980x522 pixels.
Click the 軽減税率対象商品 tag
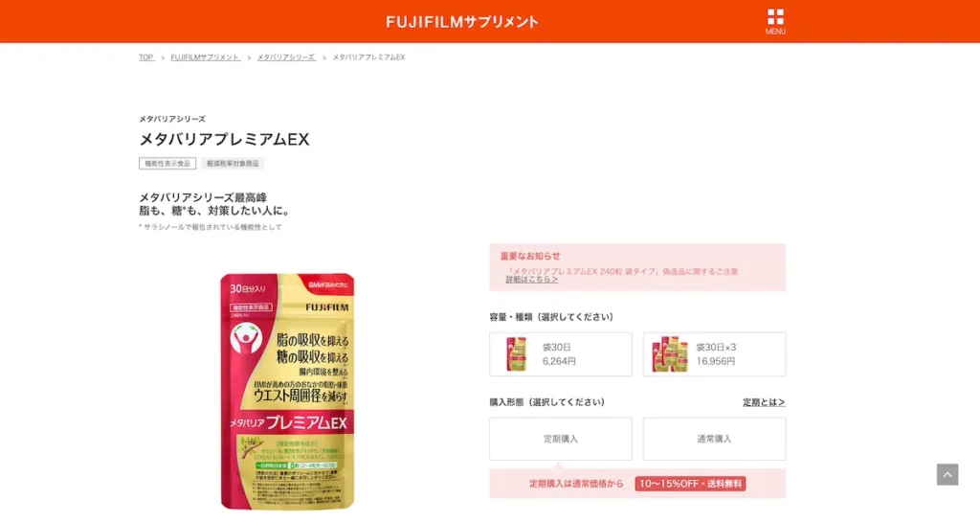233,163
